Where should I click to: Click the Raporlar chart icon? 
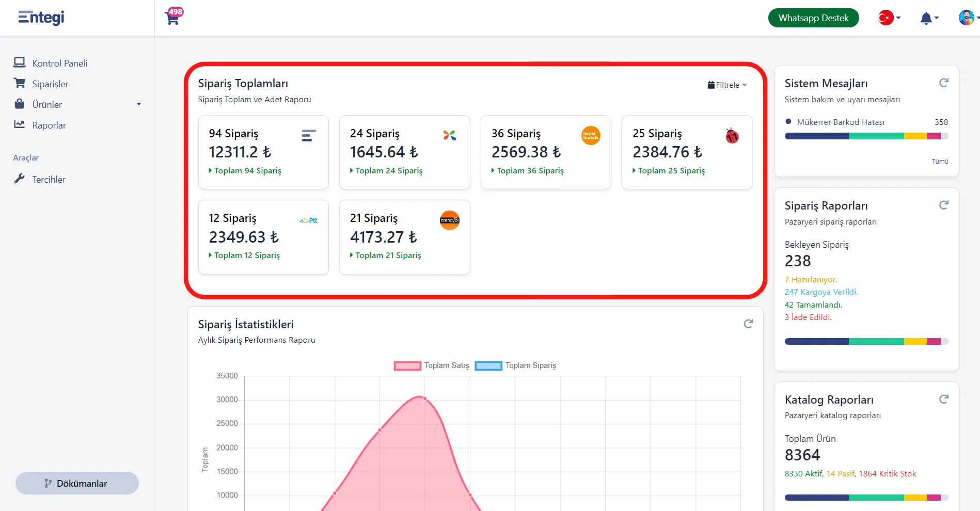click(x=19, y=124)
